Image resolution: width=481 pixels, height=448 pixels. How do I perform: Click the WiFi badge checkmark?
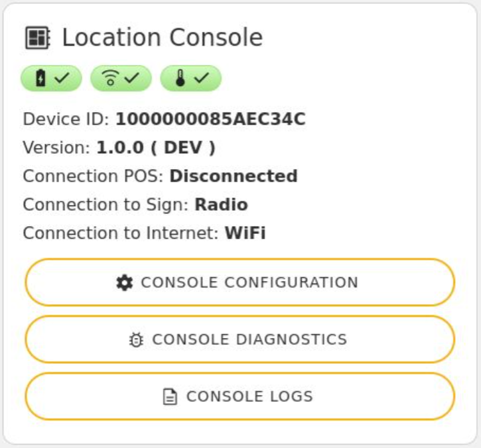[x=132, y=78]
